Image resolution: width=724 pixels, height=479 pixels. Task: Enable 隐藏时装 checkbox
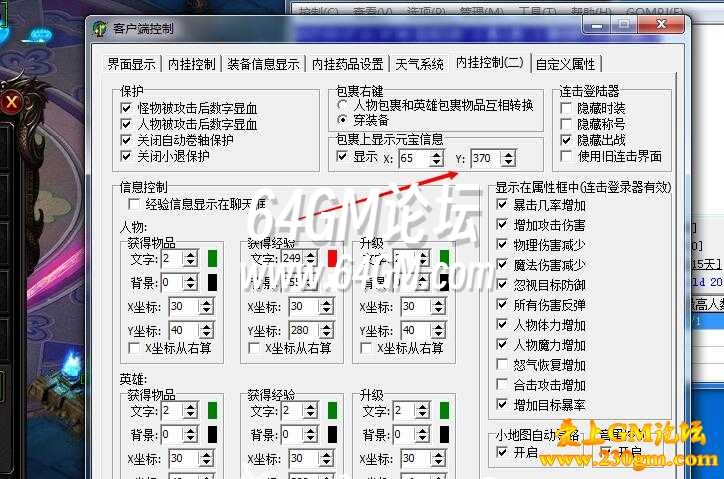pos(566,108)
